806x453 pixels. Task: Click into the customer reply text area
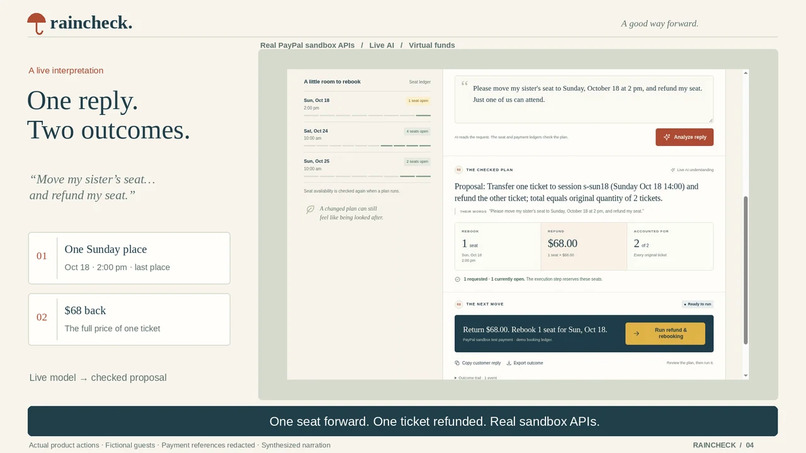[x=584, y=99]
